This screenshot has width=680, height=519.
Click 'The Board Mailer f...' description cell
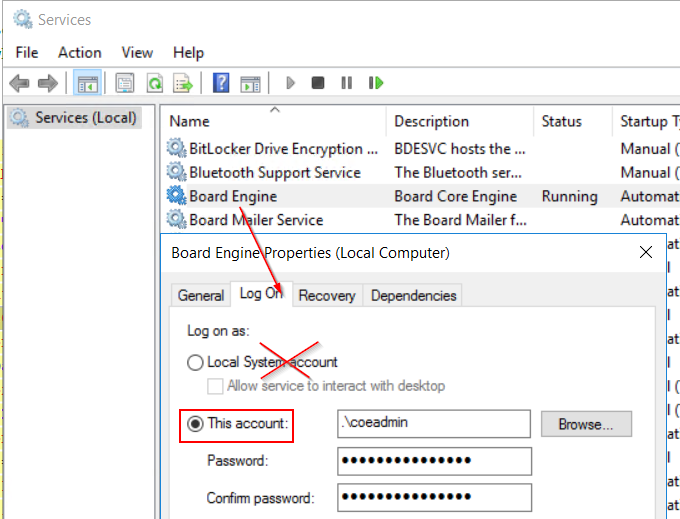click(x=460, y=219)
